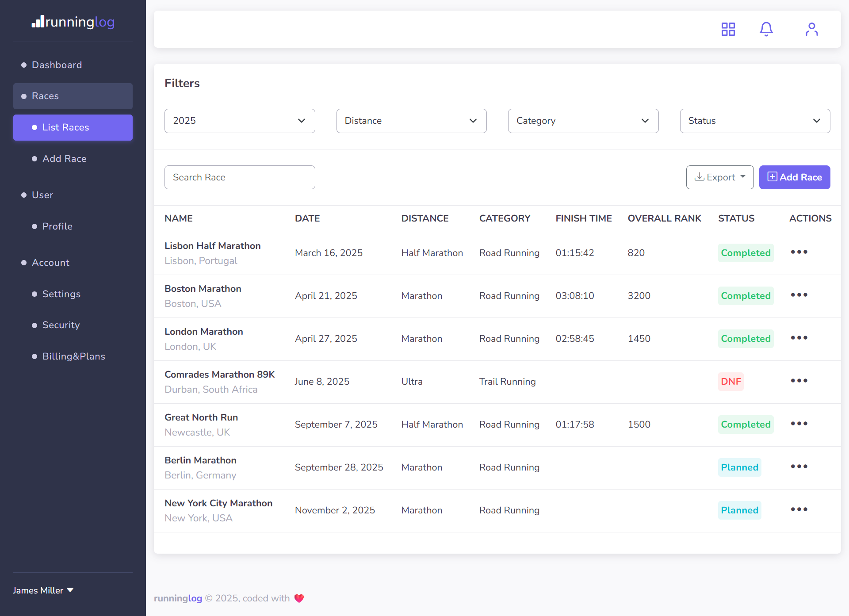Focus the Search Race field

point(239,177)
